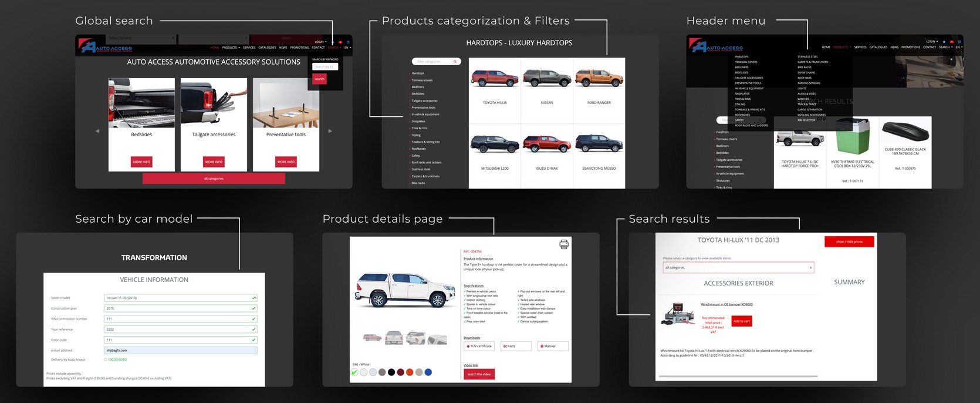Open TONNEAU COVERS in products mega menu
Image resolution: width=980 pixels, height=403 pixels.
click(746, 62)
